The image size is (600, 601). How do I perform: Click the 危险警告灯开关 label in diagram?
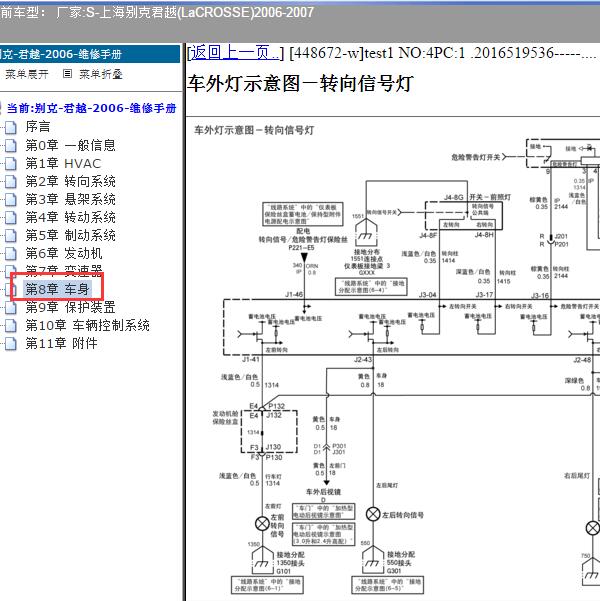pyautogui.click(x=476, y=157)
